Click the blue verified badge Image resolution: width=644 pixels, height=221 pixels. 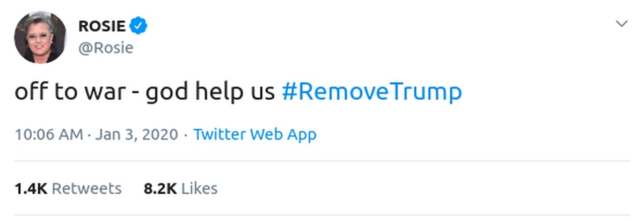(140, 25)
